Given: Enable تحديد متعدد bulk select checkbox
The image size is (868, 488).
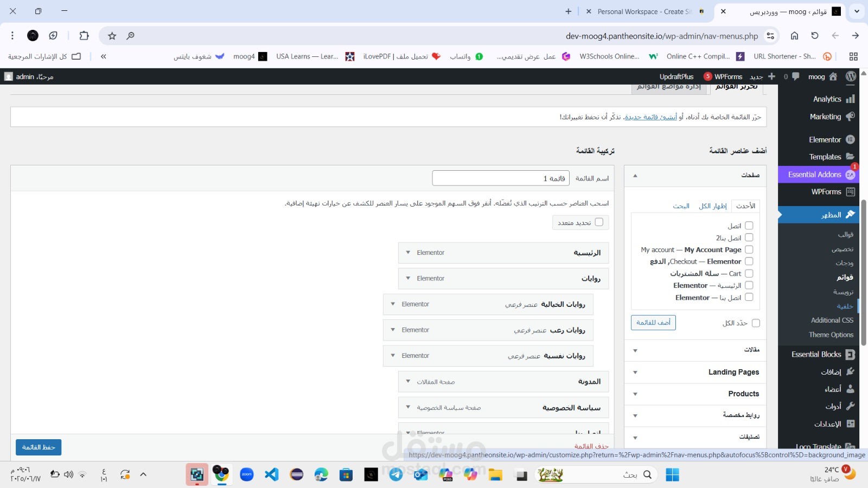Looking at the screenshot, I should coord(599,222).
